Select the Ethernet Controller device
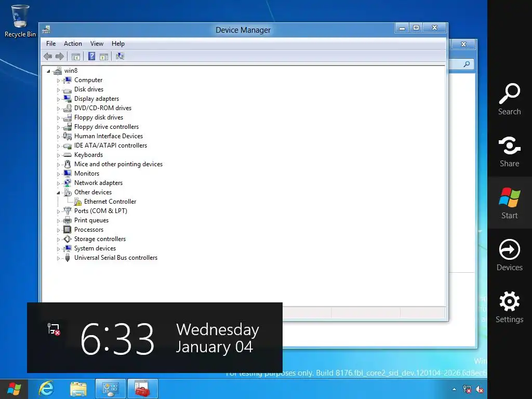This screenshot has height=399, width=532. [110, 202]
